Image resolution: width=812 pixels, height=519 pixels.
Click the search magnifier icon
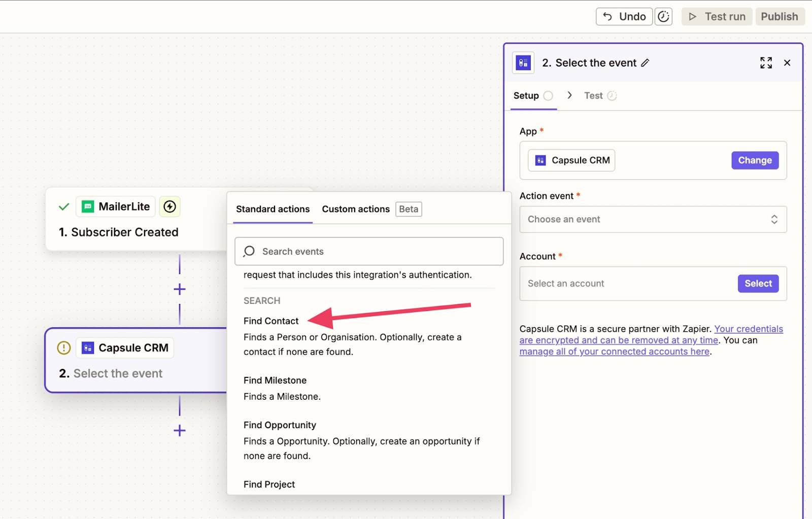coord(249,251)
